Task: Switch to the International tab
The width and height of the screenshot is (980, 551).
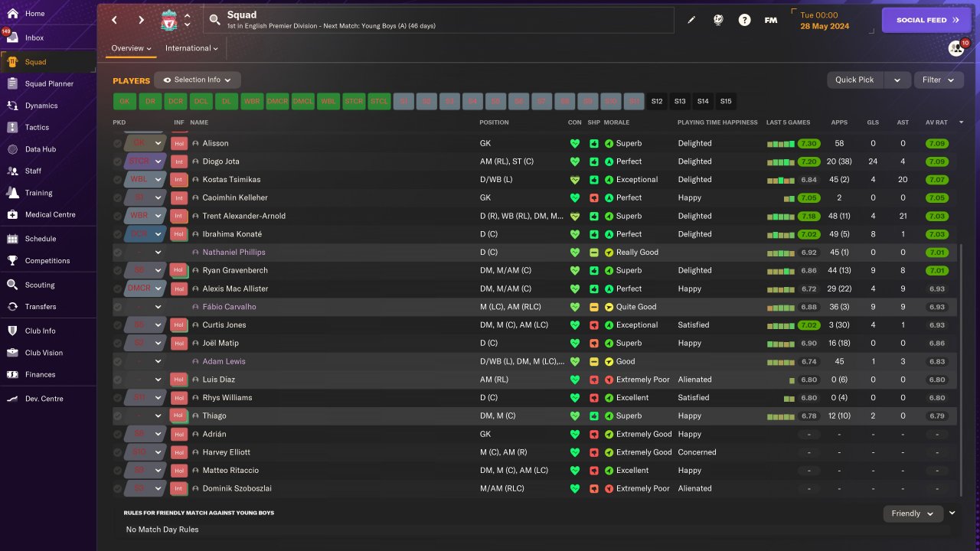Action: [x=191, y=48]
